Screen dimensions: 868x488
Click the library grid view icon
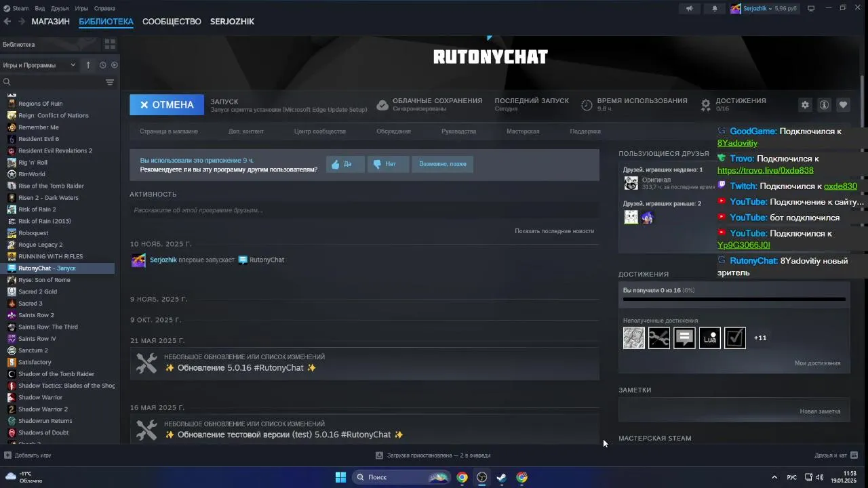[x=110, y=44]
